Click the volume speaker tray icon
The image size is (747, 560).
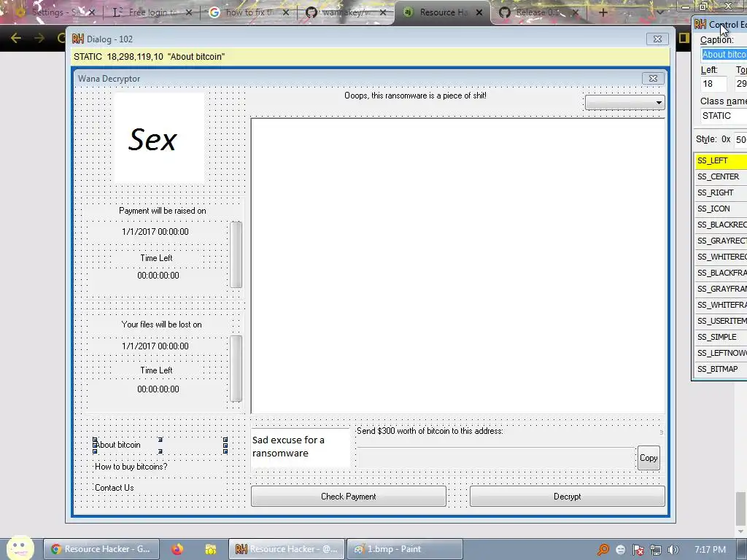(x=673, y=550)
